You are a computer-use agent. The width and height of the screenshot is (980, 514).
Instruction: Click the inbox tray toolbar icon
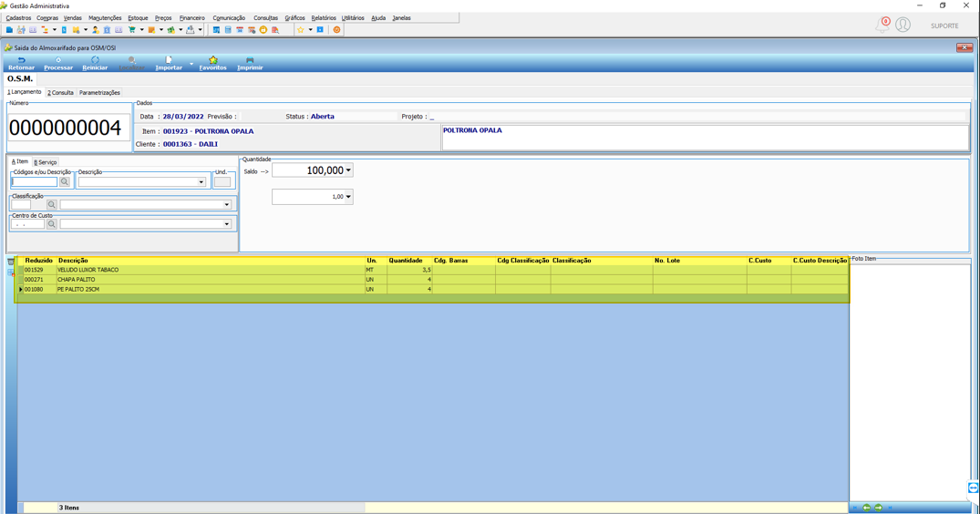tap(190, 30)
